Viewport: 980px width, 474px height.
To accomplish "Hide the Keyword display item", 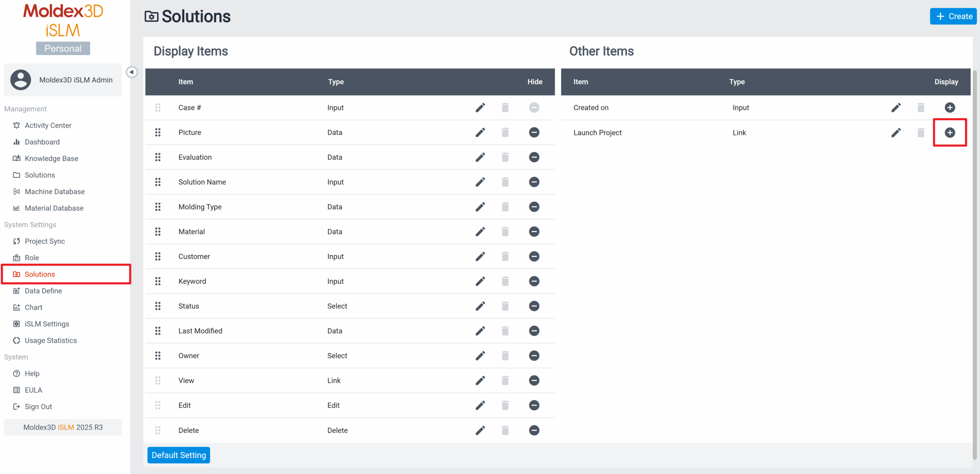I will pyautogui.click(x=534, y=281).
